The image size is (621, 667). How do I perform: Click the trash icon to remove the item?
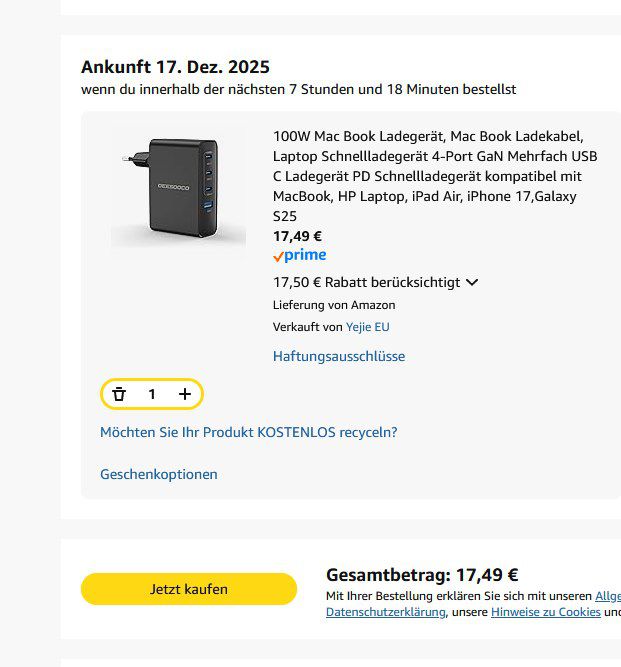(119, 394)
